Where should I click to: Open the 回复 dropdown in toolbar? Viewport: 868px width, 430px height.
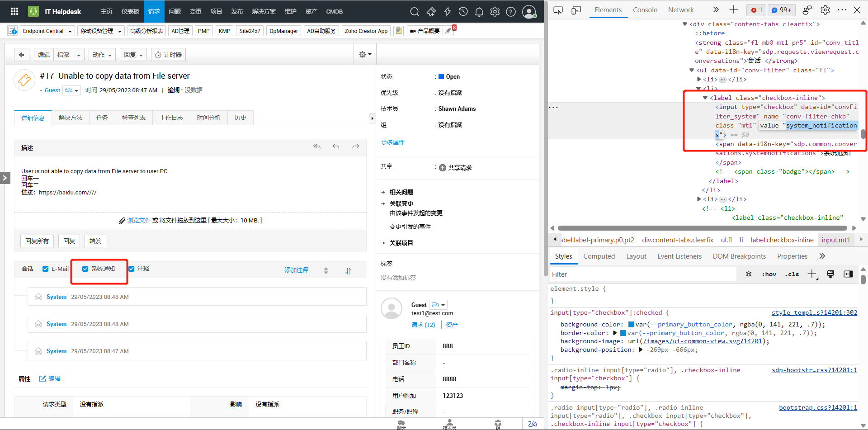pos(133,55)
